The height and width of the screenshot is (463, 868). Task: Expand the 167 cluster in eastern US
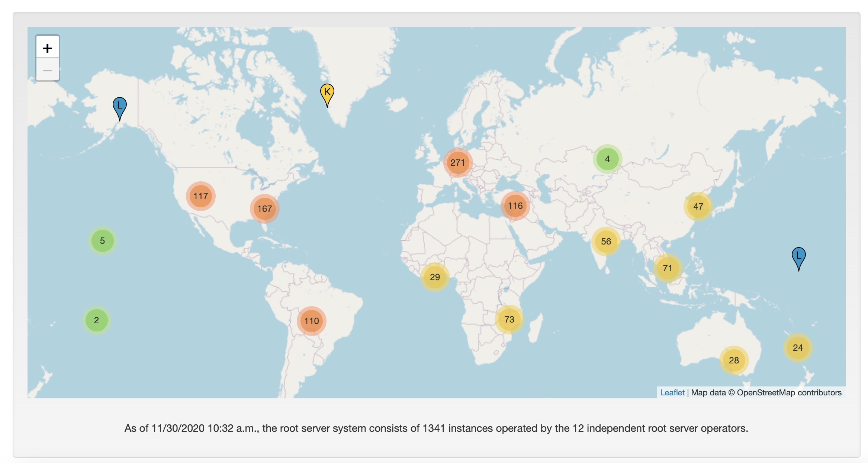click(x=264, y=208)
